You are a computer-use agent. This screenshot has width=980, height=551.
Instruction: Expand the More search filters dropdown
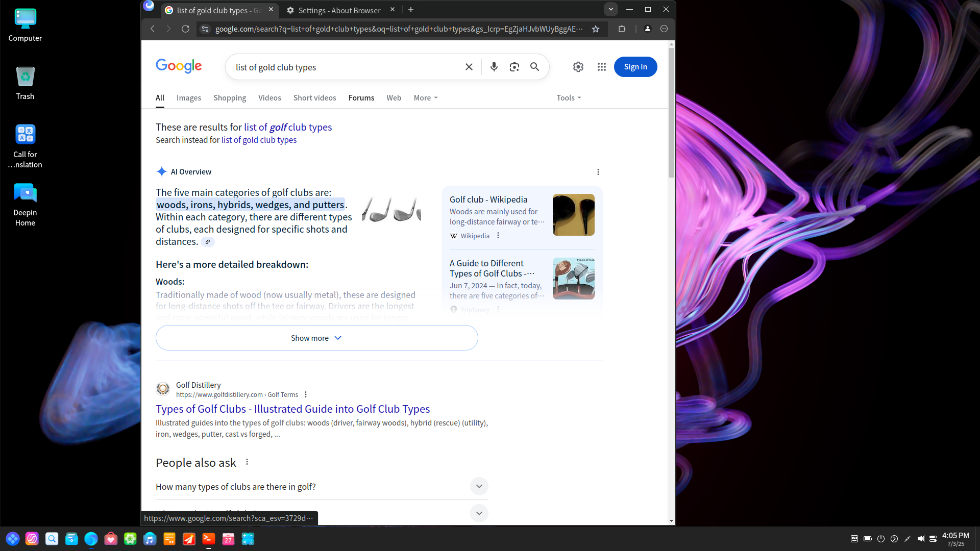[425, 98]
